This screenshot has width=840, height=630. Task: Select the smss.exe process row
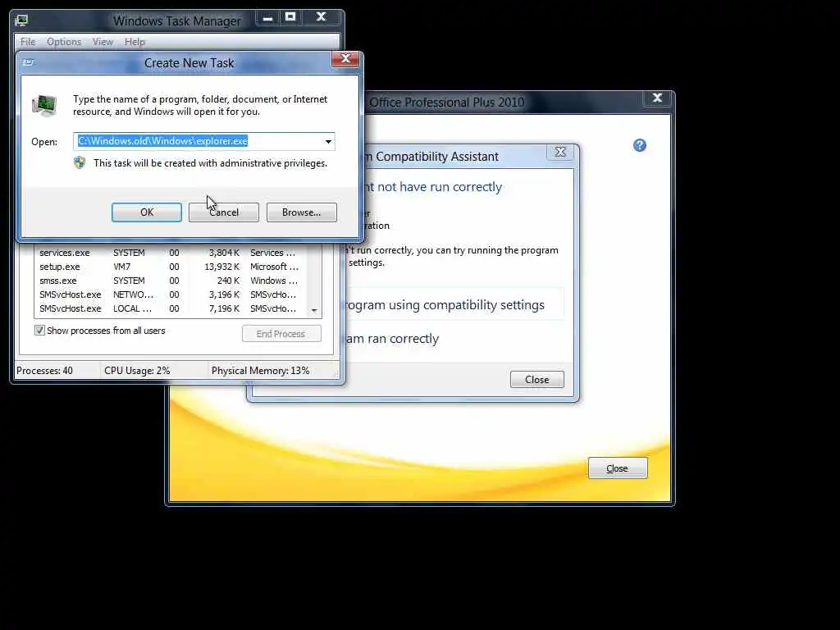[171, 281]
